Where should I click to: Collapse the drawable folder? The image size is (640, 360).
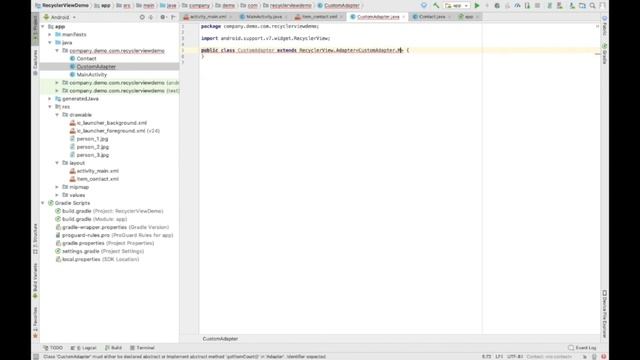[x=57, y=115]
